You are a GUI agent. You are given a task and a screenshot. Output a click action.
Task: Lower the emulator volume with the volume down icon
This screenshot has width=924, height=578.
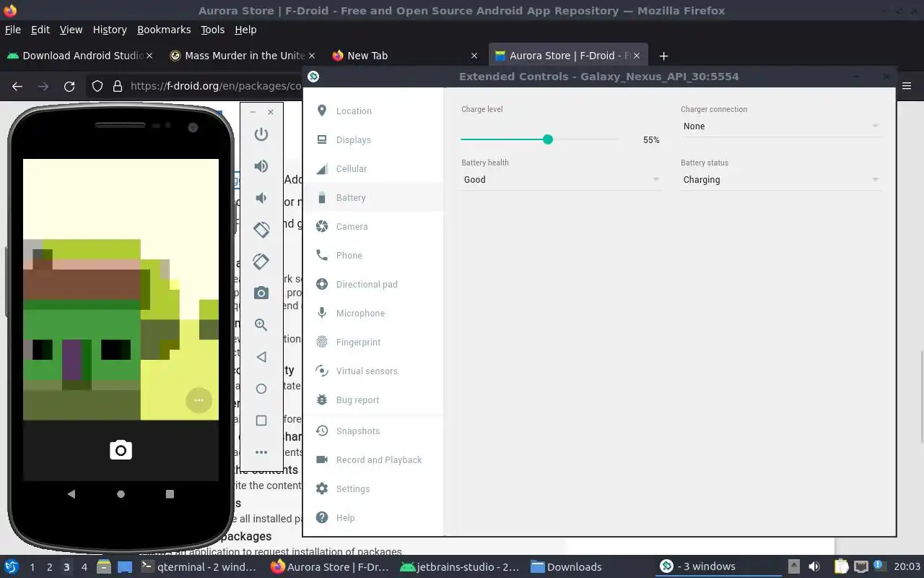(261, 198)
